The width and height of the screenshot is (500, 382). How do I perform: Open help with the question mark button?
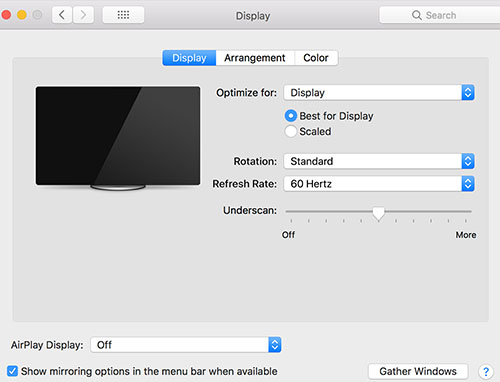pyautogui.click(x=486, y=371)
